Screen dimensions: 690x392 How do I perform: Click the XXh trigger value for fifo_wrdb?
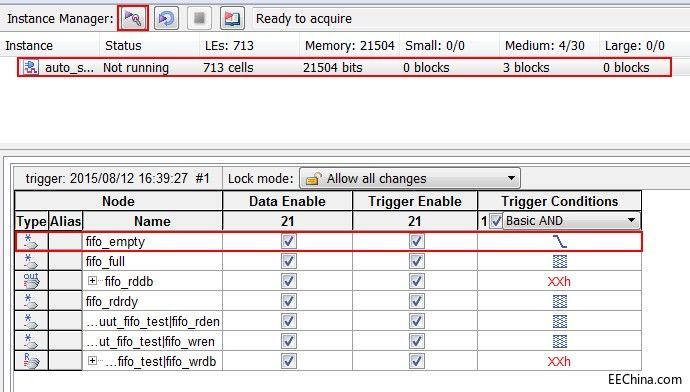pyautogui.click(x=559, y=361)
